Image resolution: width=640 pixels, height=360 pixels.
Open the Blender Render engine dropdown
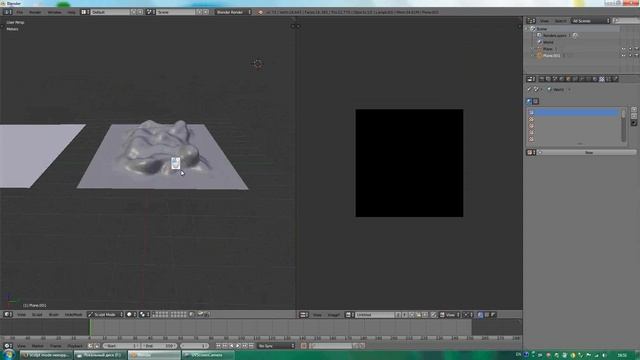(x=233, y=12)
